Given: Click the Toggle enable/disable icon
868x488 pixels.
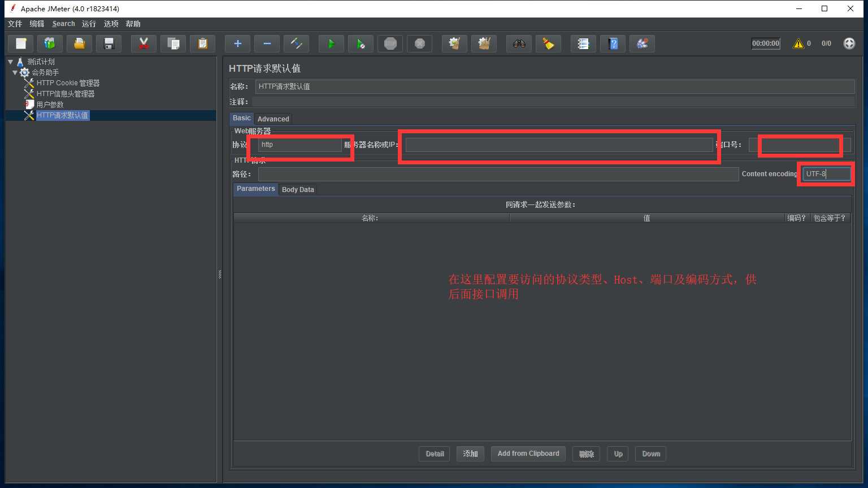Looking at the screenshot, I should [297, 43].
